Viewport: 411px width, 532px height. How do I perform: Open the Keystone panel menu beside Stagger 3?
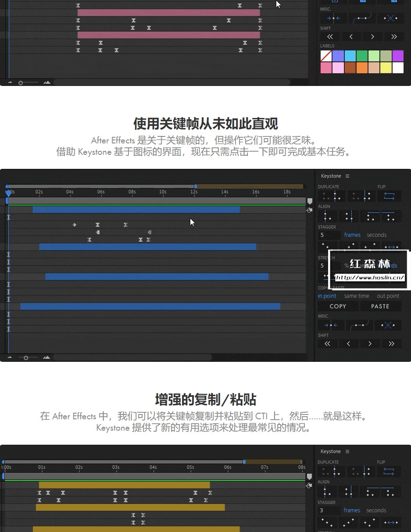[x=347, y=451]
